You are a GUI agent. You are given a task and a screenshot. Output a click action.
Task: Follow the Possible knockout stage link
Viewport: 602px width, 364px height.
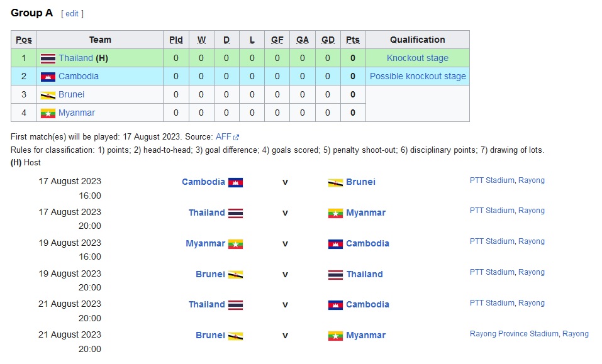418,77
